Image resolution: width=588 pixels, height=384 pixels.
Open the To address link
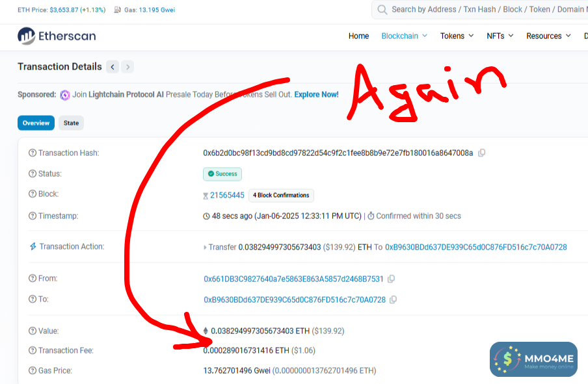pyautogui.click(x=295, y=300)
